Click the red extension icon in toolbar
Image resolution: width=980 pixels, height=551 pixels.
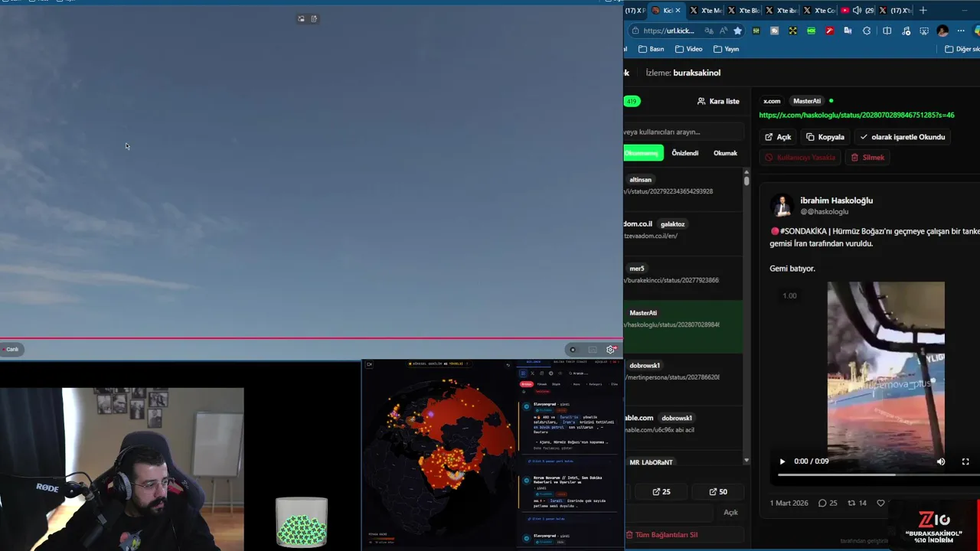[x=829, y=31]
